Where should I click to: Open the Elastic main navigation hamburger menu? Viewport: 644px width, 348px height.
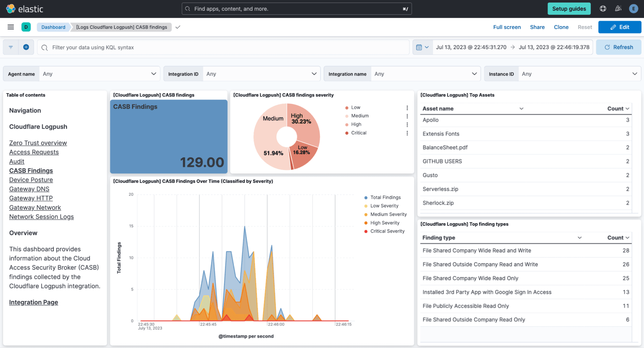11,27
